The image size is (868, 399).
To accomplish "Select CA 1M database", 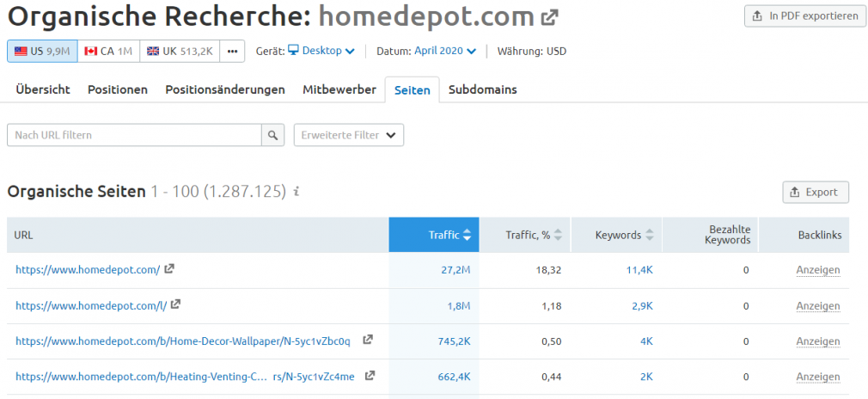I will point(108,51).
